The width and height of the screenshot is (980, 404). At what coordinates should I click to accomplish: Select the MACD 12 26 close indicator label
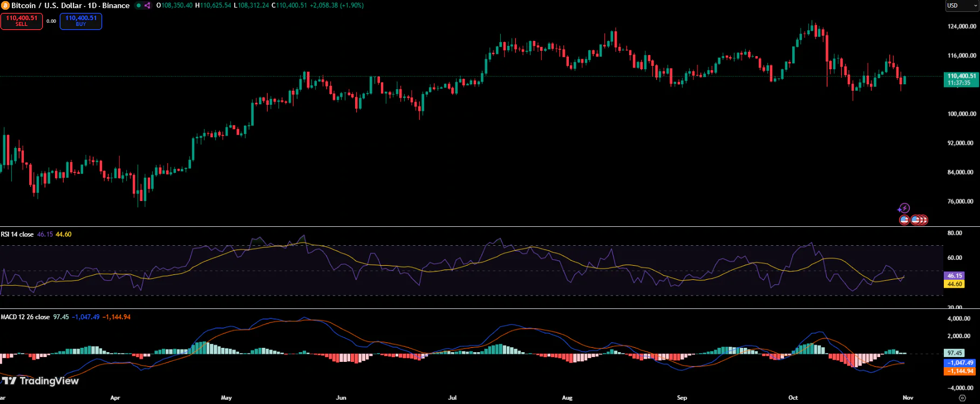point(25,317)
